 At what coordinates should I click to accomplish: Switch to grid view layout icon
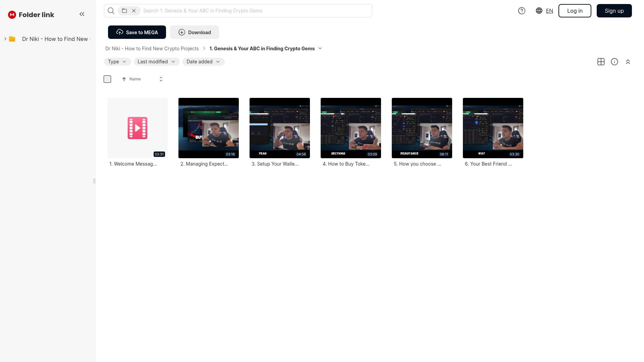(x=601, y=62)
